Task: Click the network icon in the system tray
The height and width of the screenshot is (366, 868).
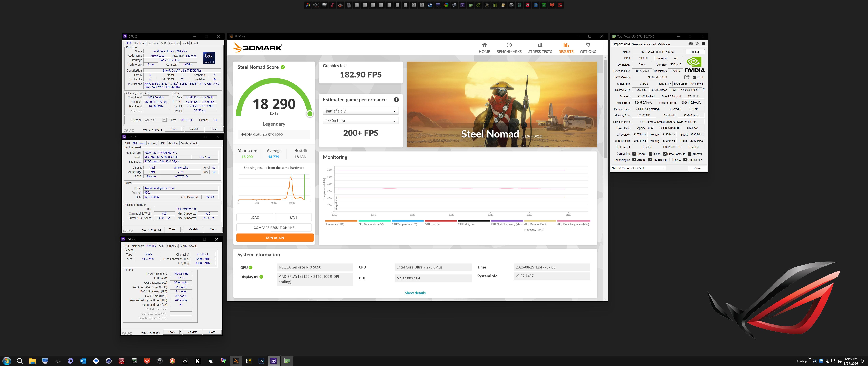Action: coord(834,361)
